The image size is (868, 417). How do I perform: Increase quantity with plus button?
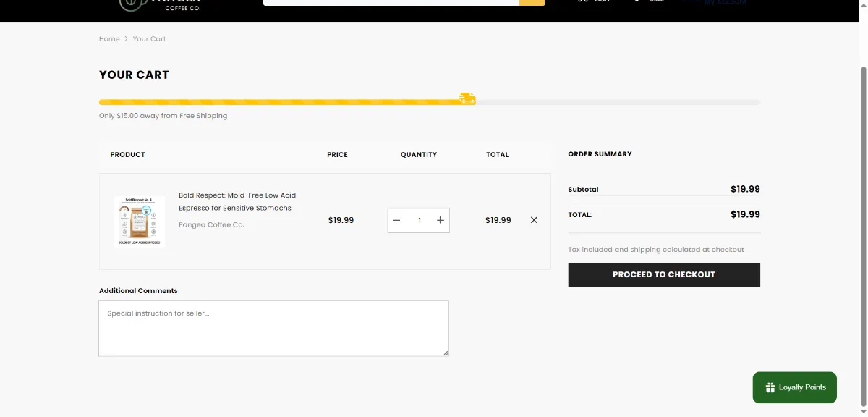(440, 220)
